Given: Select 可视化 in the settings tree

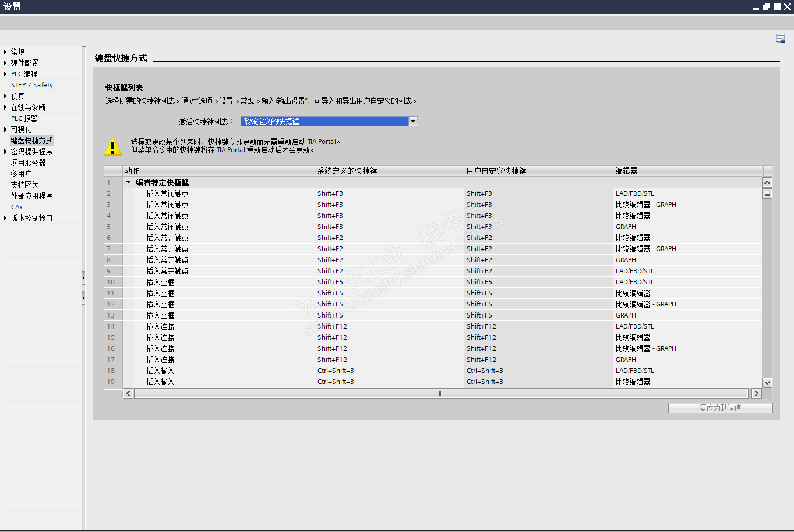Looking at the screenshot, I should 21,129.
